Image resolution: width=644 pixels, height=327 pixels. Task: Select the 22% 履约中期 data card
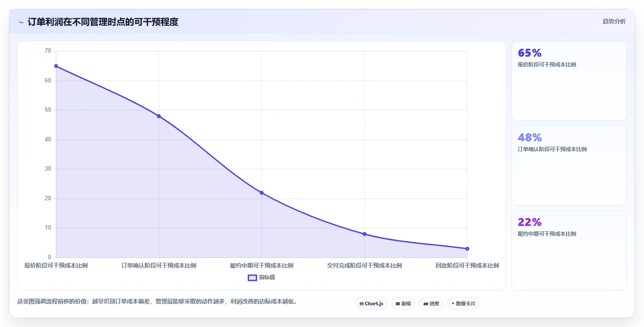[x=569, y=250]
